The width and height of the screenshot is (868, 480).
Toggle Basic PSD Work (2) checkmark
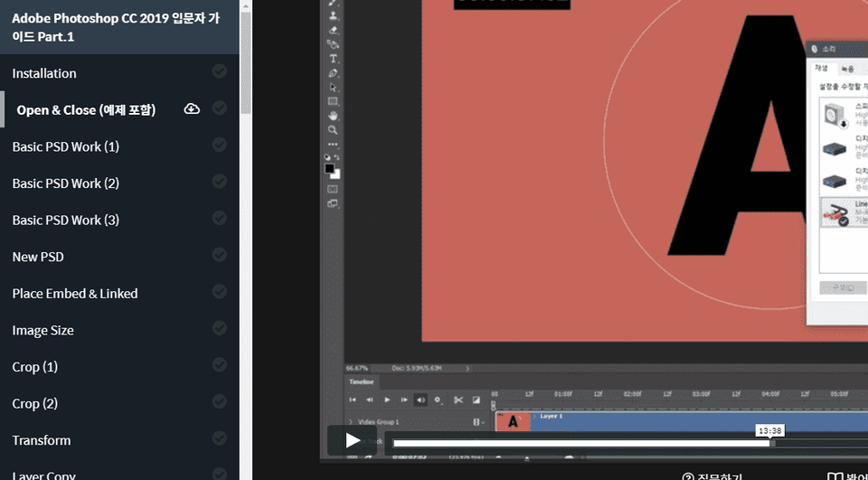[x=219, y=181]
